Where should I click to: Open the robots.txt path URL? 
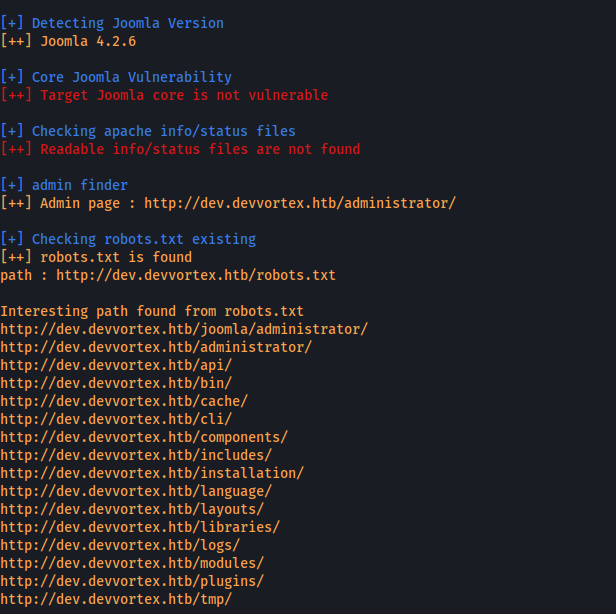click(196, 275)
